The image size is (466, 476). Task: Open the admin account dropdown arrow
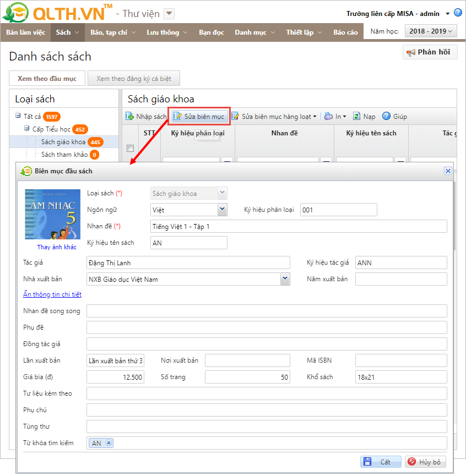tap(447, 14)
